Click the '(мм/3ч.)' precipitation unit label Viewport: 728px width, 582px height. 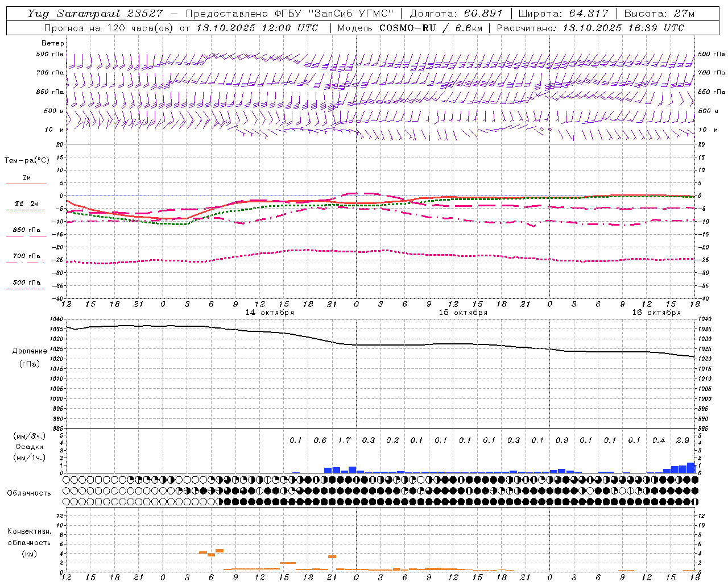30,436
